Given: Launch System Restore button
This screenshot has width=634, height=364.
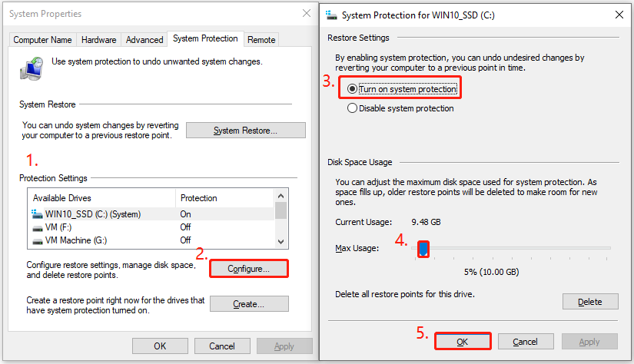Looking at the screenshot, I should [x=245, y=131].
